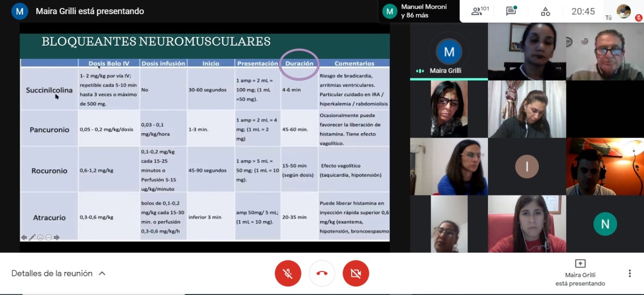Click the presenter's M avatar at top left
644x295 pixels.
[x=20, y=11]
